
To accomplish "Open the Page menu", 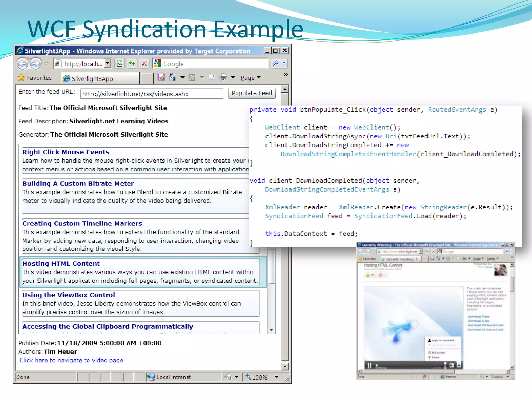I will (x=250, y=78).
